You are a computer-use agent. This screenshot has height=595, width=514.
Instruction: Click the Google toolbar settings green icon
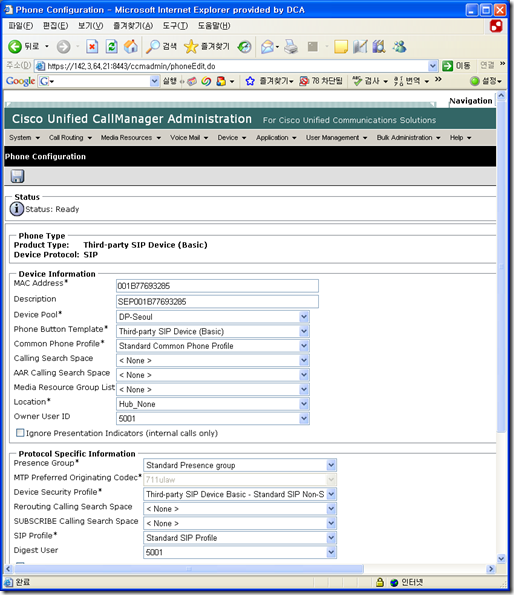pyautogui.click(x=475, y=81)
